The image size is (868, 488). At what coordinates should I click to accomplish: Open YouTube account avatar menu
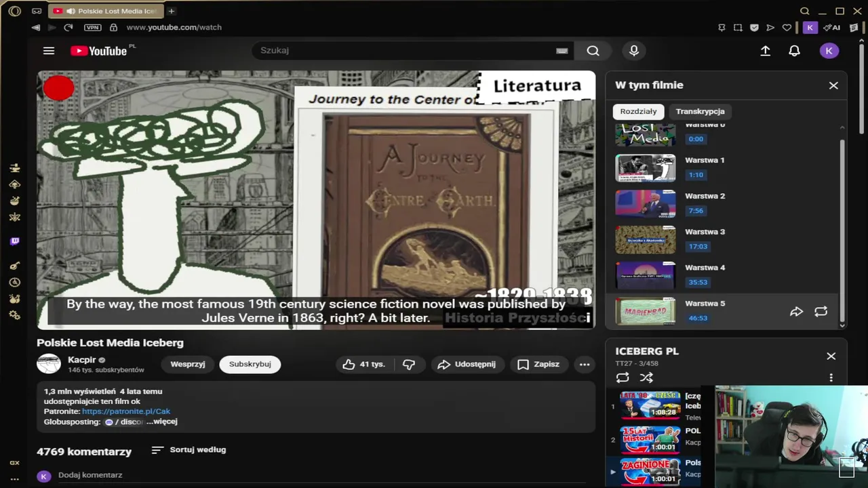click(829, 51)
